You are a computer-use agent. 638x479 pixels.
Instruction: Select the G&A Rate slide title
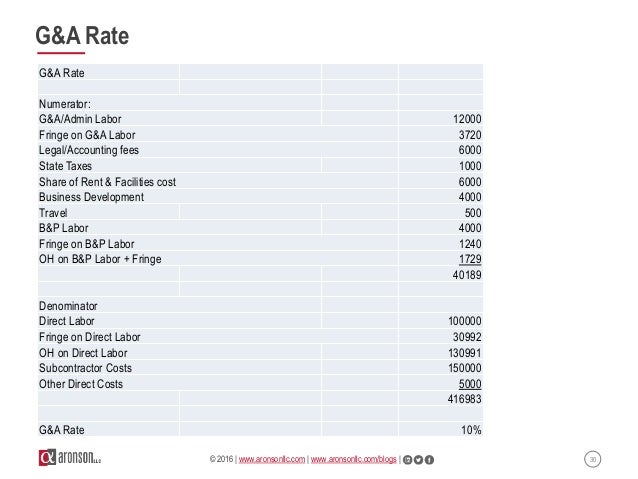pos(82,36)
